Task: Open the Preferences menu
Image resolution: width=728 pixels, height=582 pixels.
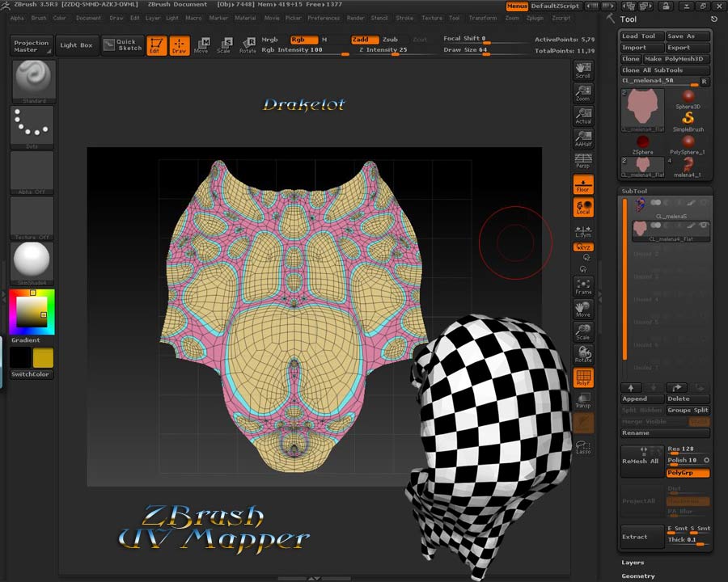Action: coord(324,18)
